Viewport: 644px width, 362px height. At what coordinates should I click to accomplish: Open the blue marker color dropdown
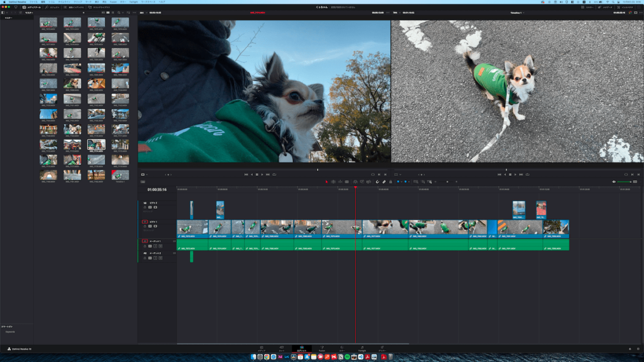point(409,182)
